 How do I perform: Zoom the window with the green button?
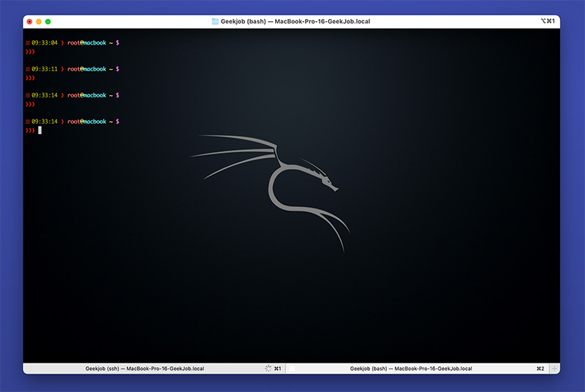click(x=48, y=22)
